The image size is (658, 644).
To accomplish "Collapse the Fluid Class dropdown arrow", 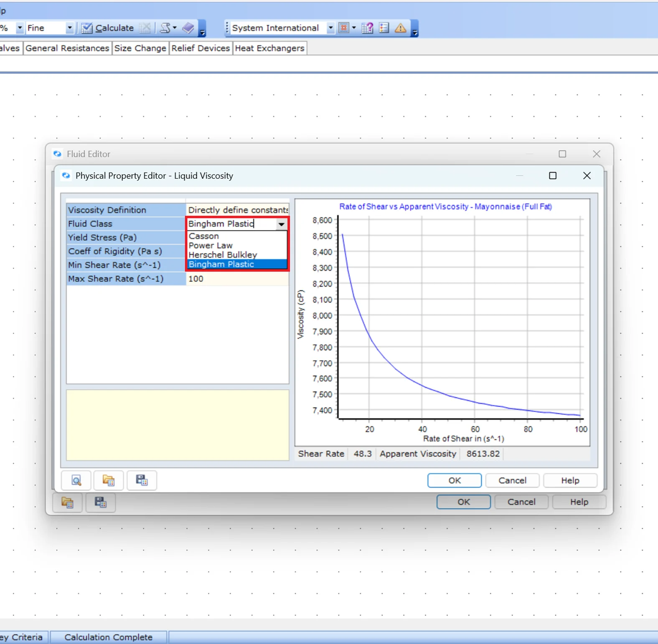I will coord(282,224).
